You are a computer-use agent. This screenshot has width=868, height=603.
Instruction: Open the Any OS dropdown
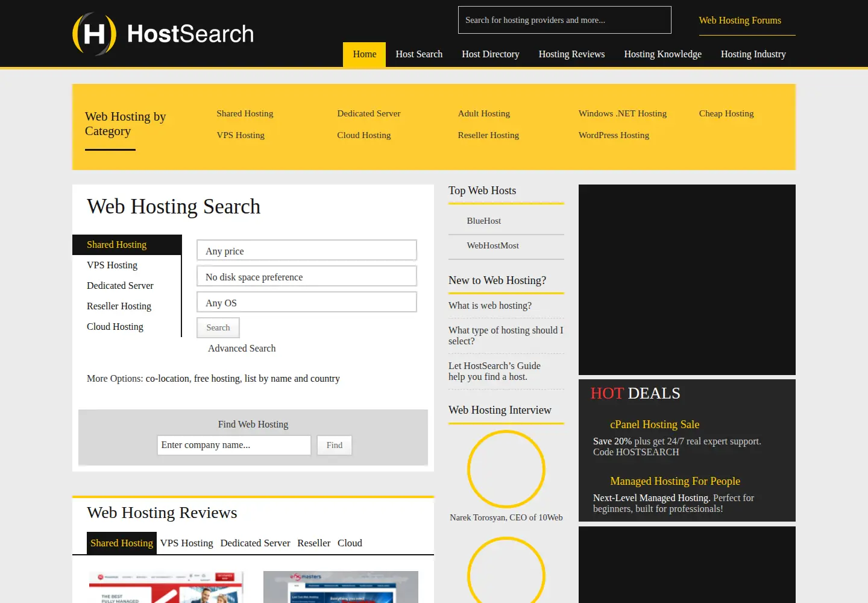click(307, 302)
